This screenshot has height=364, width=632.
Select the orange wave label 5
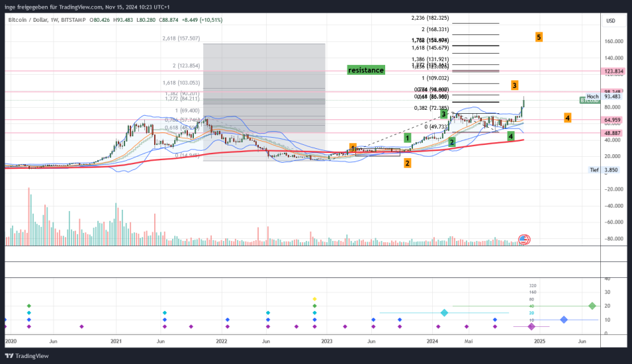[x=539, y=37]
